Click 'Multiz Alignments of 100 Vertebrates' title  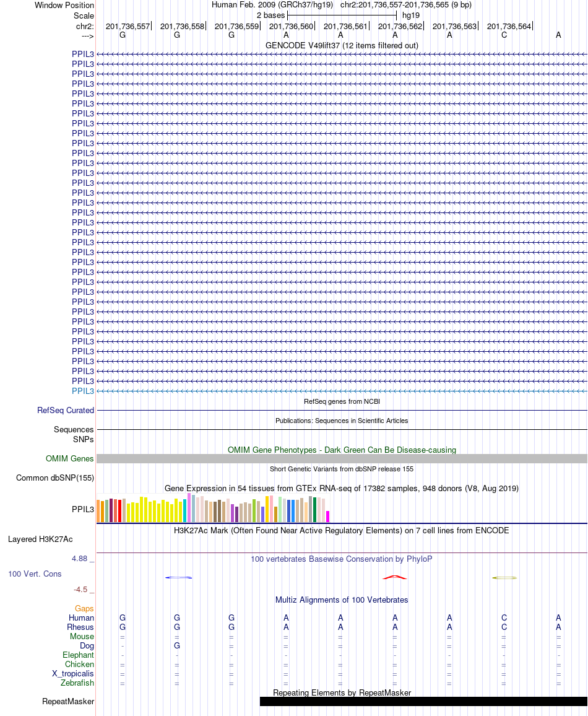click(x=342, y=600)
